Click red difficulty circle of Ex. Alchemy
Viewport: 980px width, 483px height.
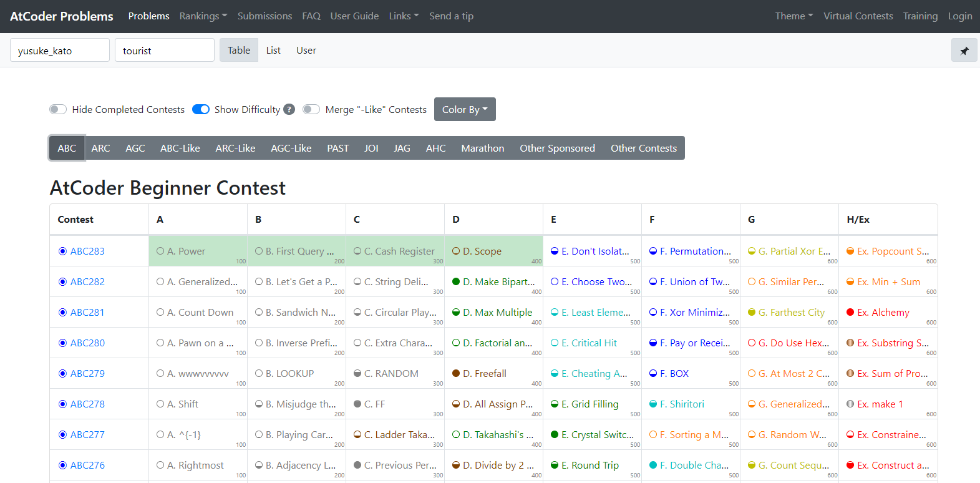[850, 312]
